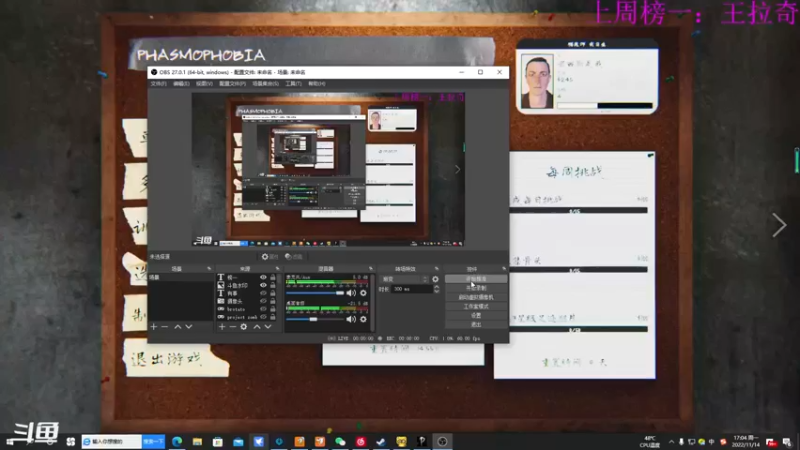Image resolution: width=800 pixels, height=450 pixels.
Task: Toggle lock on the first text source
Action: pos(273,278)
